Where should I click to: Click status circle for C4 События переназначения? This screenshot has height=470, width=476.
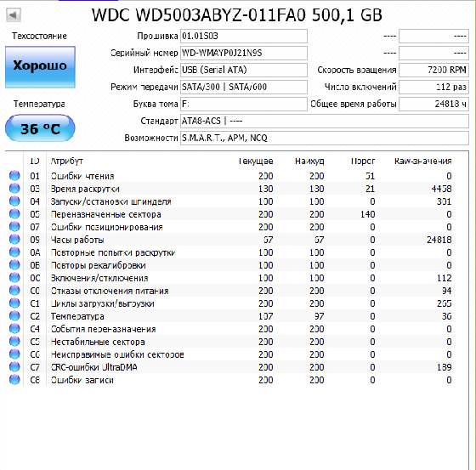click(x=14, y=329)
